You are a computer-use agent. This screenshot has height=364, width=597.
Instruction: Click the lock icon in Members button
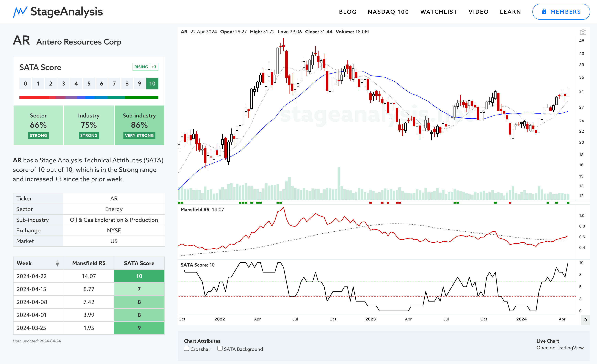[544, 12]
